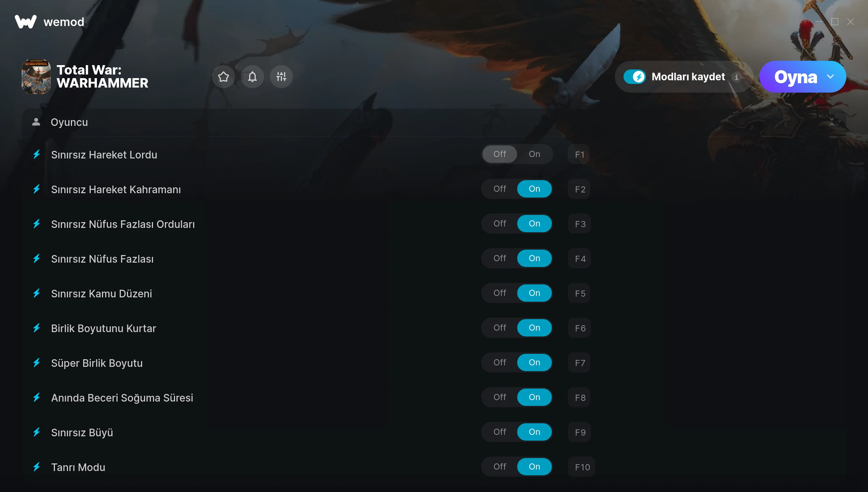The width and height of the screenshot is (868, 492).
Task: Select the Anında Beceri Soğuma Süresi label
Action: (122, 398)
